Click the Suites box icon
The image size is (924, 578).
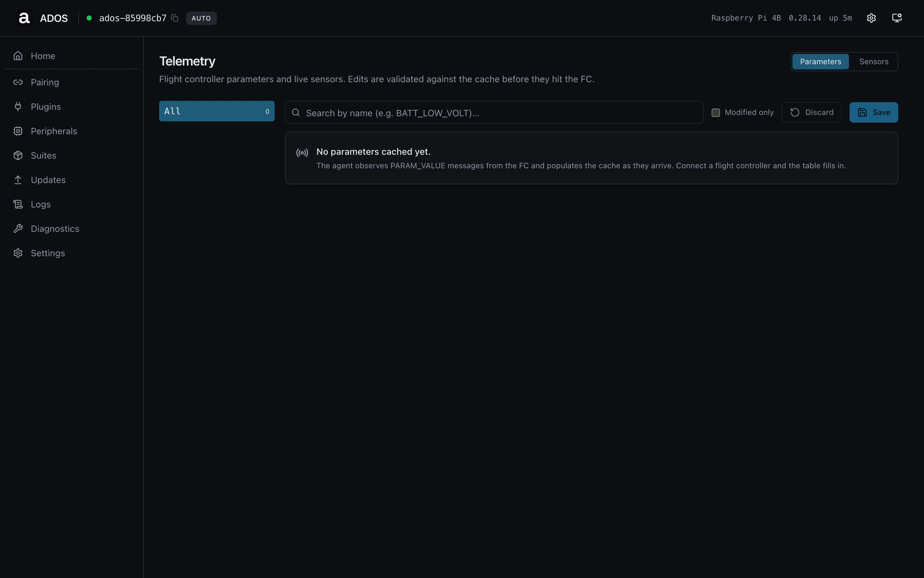coord(18,156)
